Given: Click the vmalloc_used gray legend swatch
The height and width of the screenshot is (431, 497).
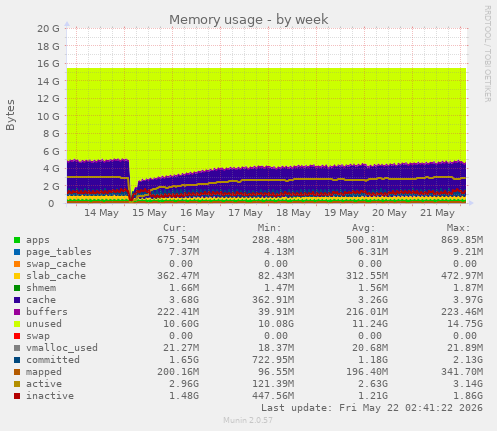Looking at the screenshot, I should [17, 348].
